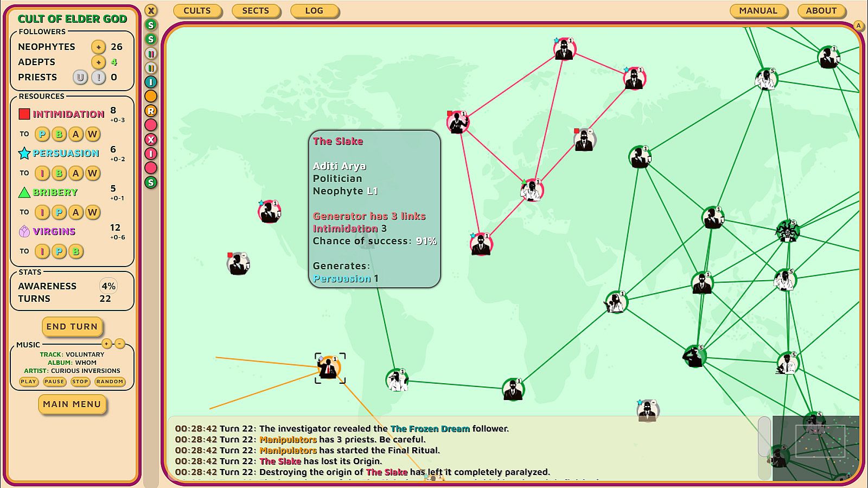
Task: Click the U button in the Priests row
Action: click(80, 77)
